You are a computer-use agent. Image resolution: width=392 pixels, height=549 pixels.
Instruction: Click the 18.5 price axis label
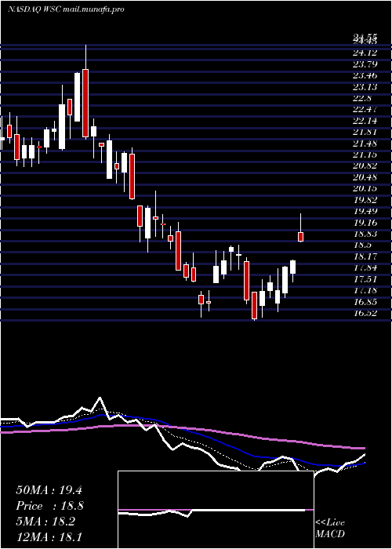[362, 245]
